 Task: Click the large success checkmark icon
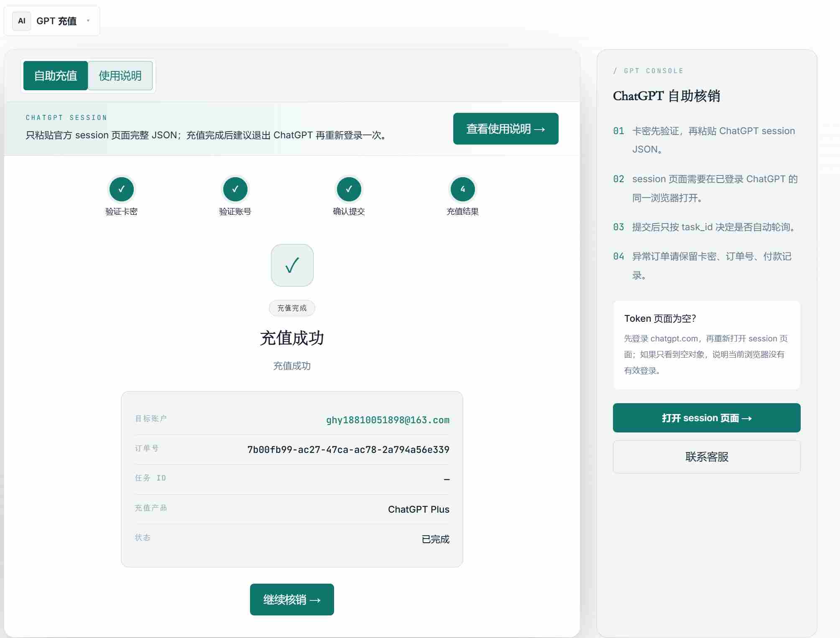292,265
